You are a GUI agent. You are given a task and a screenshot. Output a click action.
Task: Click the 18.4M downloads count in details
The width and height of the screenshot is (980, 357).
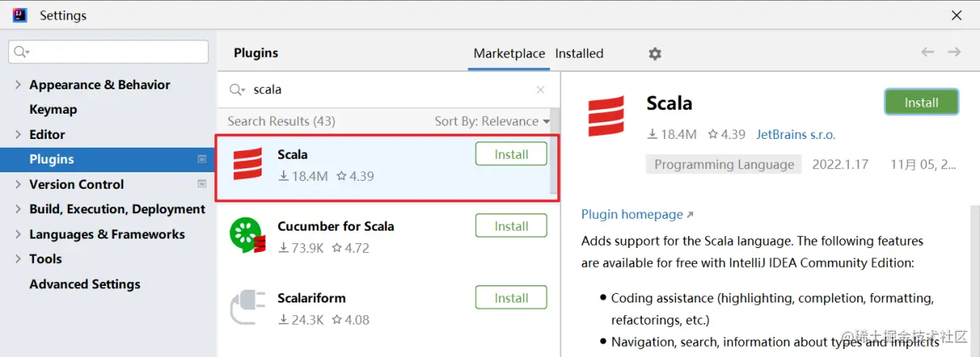[672, 134]
